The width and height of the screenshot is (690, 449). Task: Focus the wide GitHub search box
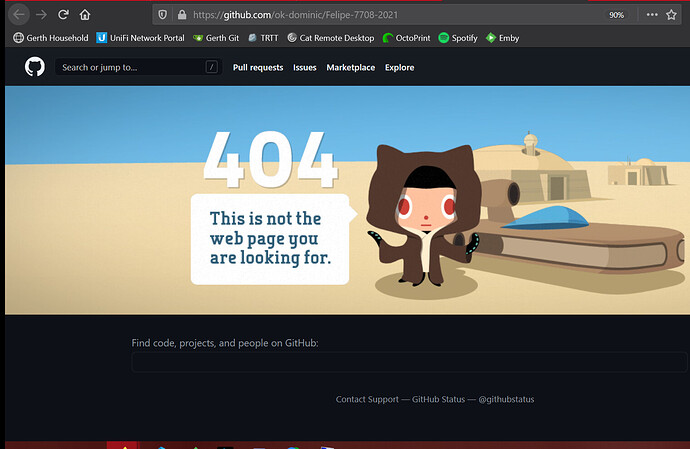(x=409, y=362)
